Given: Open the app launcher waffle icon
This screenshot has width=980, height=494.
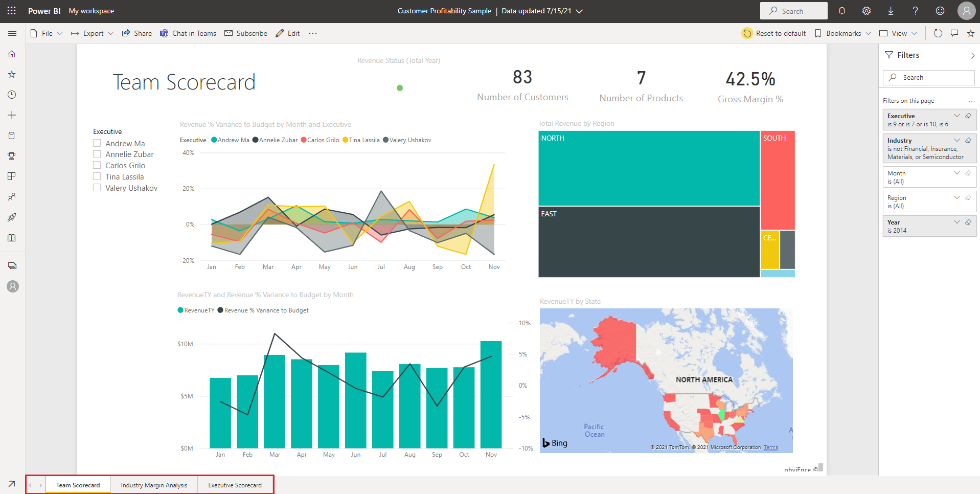Looking at the screenshot, I should coord(12,11).
